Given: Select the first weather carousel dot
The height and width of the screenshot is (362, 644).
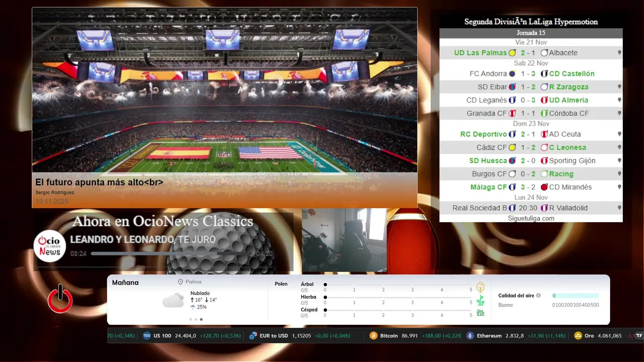Looking at the screenshot, I should (191, 319).
